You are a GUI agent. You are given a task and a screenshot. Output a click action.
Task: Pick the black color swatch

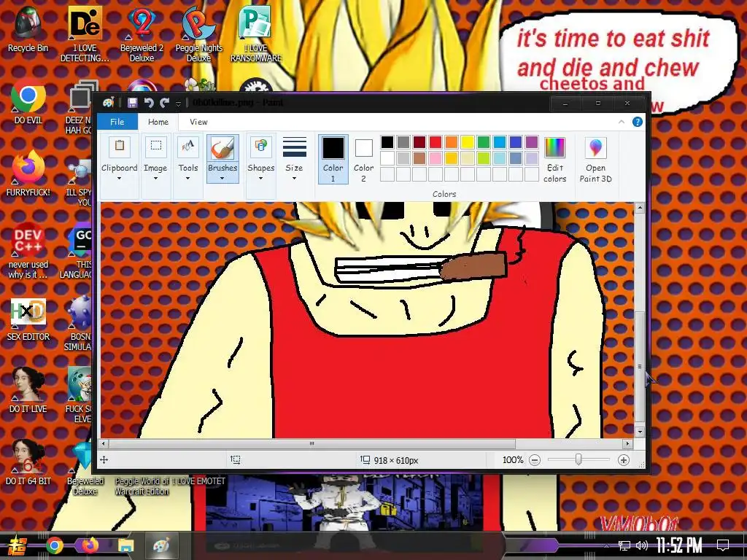click(x=387, y=142)
